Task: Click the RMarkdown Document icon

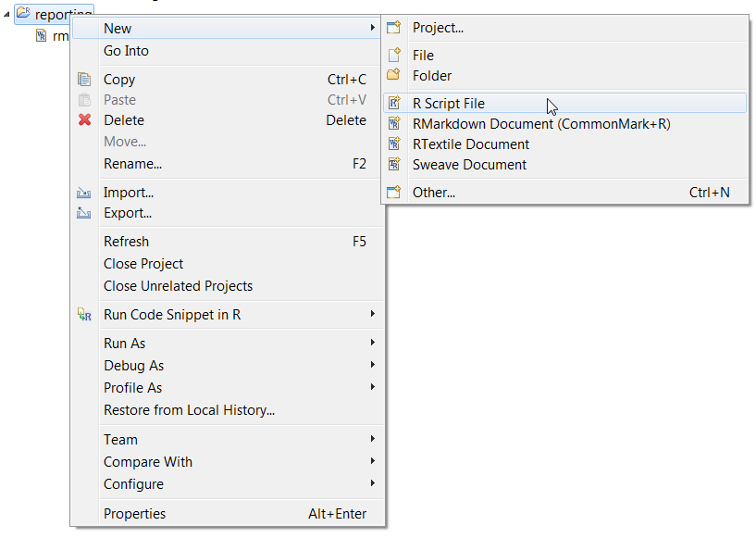Action: (394, 123)
